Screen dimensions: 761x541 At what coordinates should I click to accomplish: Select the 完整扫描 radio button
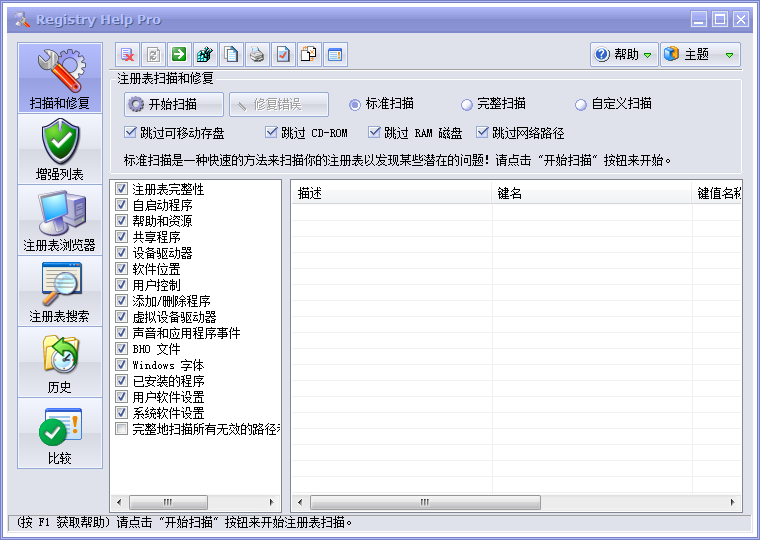coord(467,104)
